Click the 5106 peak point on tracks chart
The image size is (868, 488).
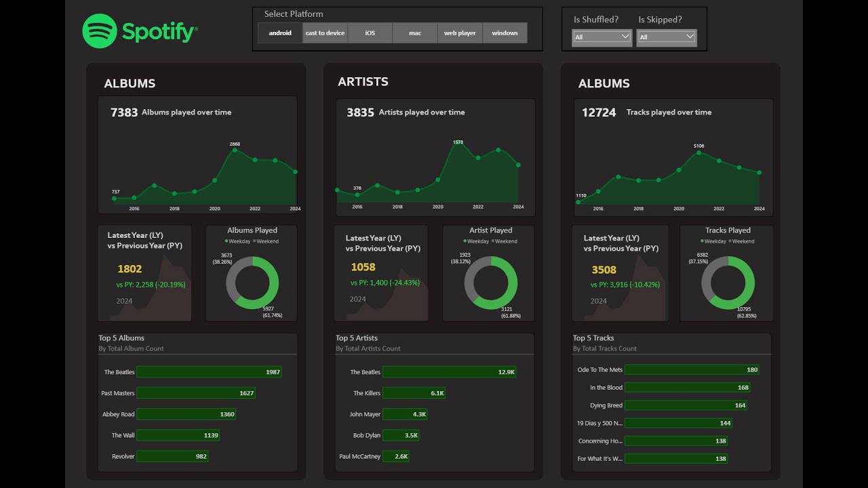(698, 152)
